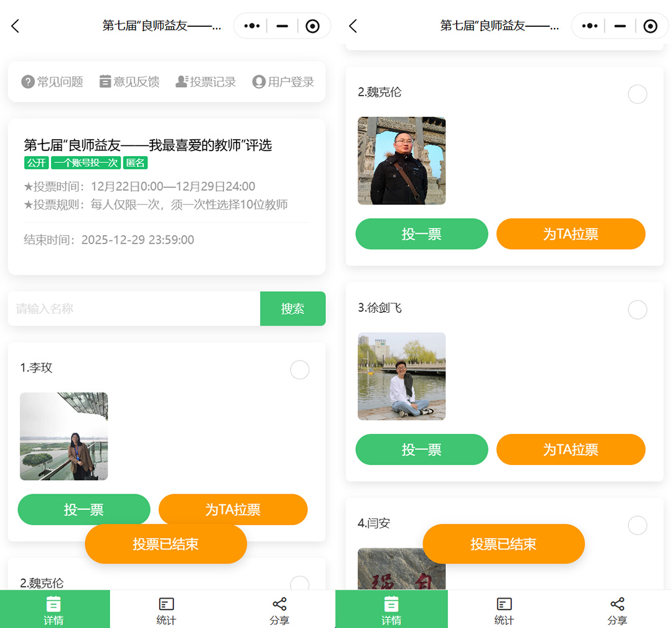Open candidate 魏克伦's photo thumbnail

point(401,161)
